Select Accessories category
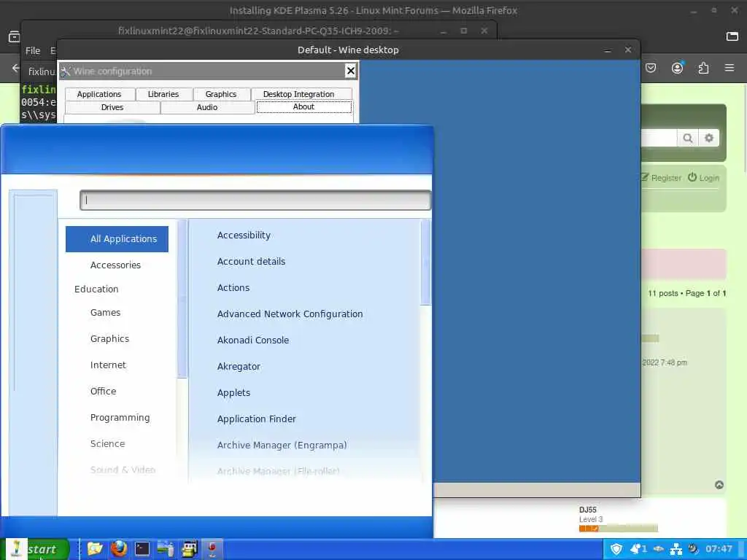747x560 pixels. [116, 265]
